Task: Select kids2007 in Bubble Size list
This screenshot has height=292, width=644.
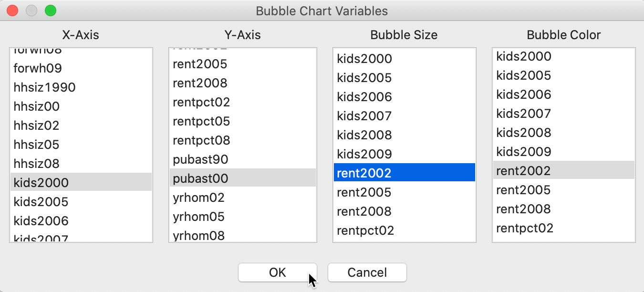Action: (405, 115)
